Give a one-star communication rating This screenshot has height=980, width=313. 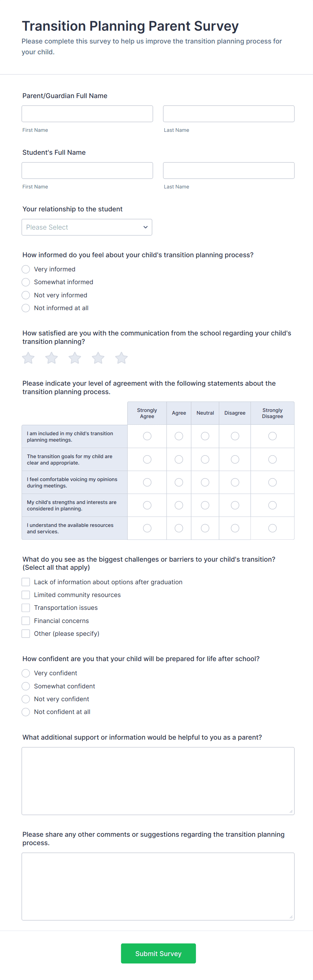[x=28, y=358]
